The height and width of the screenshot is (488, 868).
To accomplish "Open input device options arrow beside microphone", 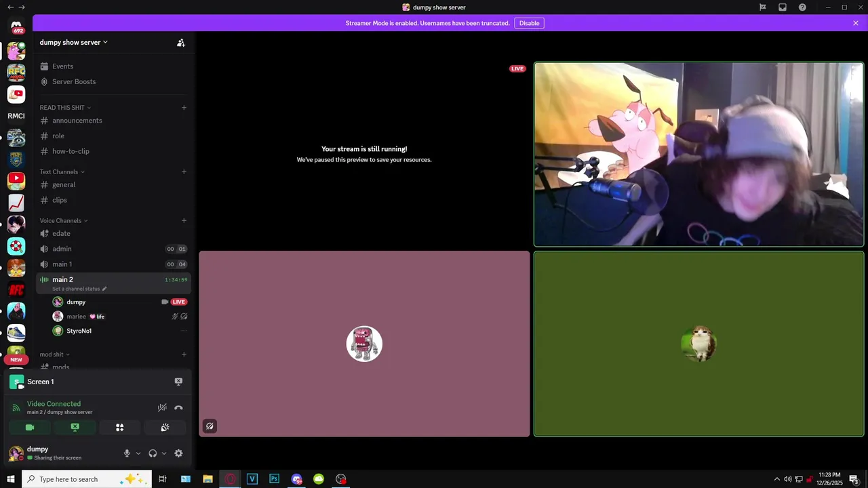I will [x=138, y=453].
